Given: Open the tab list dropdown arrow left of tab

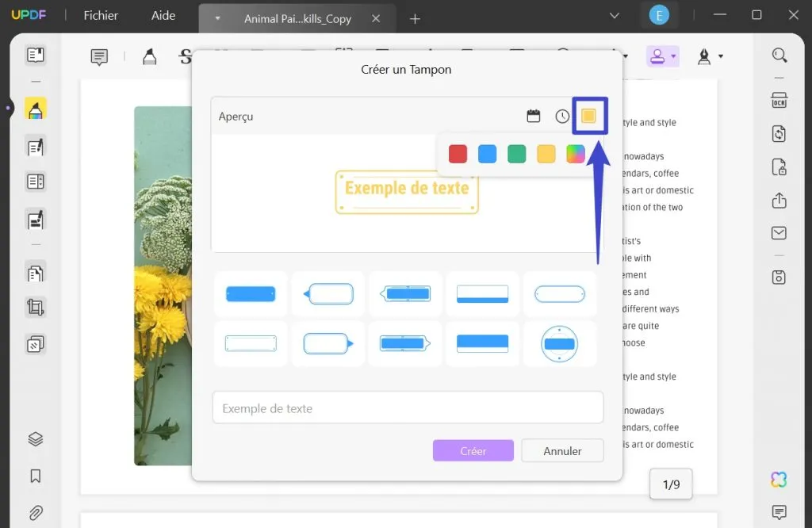Looking at the screenshot, I should [217, 19].
